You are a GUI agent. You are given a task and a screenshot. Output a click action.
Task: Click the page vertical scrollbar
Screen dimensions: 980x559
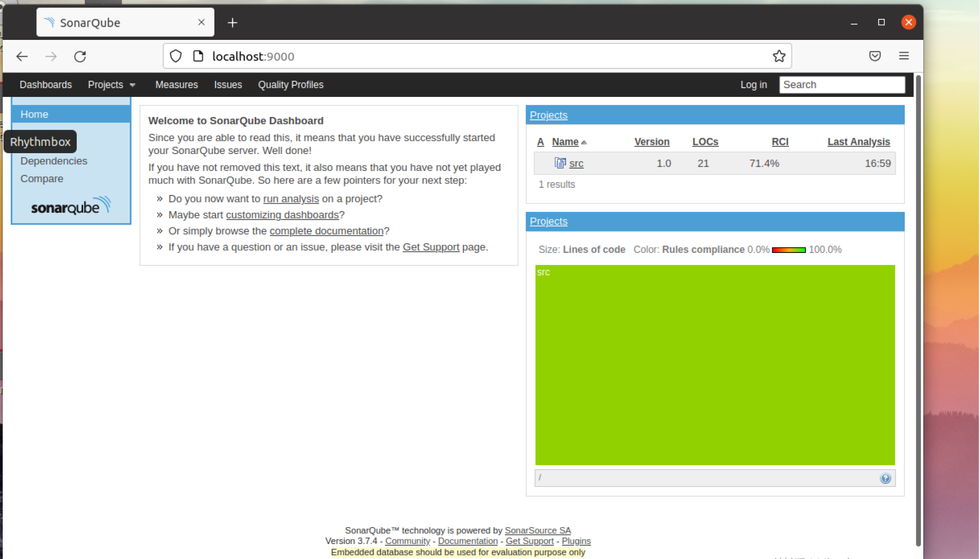point(918,310)
